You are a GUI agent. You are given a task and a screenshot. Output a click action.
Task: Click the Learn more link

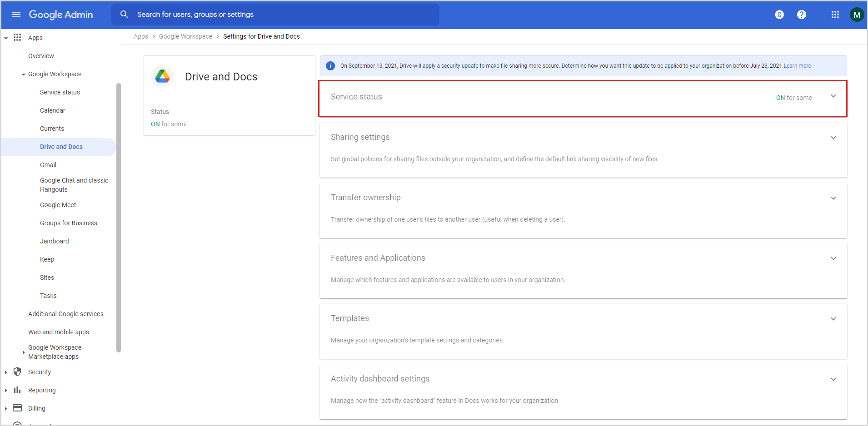(x=797, y=65)
